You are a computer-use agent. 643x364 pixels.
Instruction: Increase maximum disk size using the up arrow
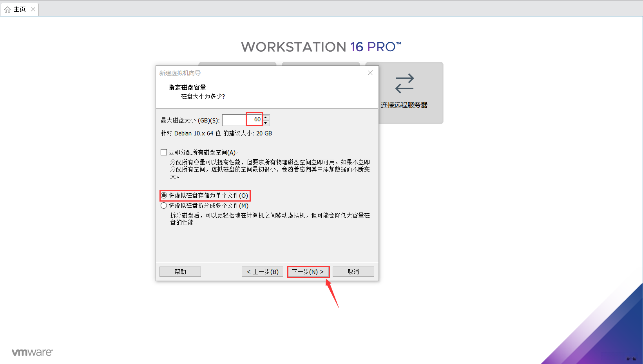click(x=265, y=117)
